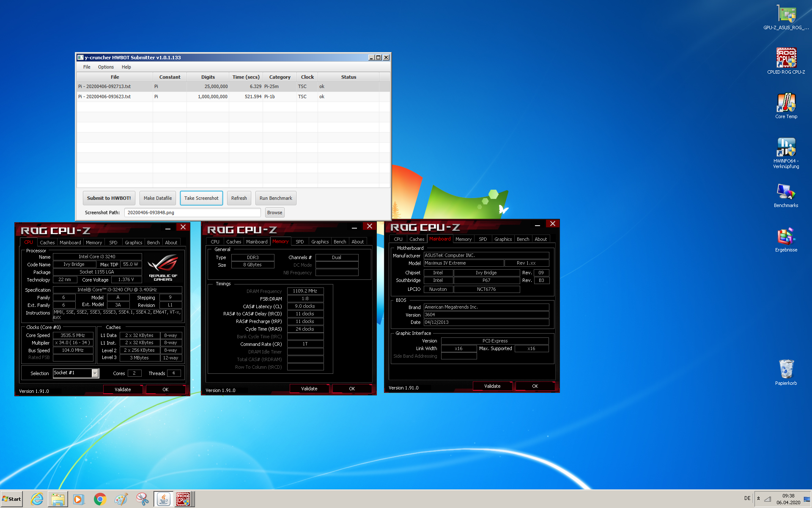The width and height of the screenshot is (812, 508).
Task: Click the Status column header
Action: pyautogui.click(x=348, y=77)
